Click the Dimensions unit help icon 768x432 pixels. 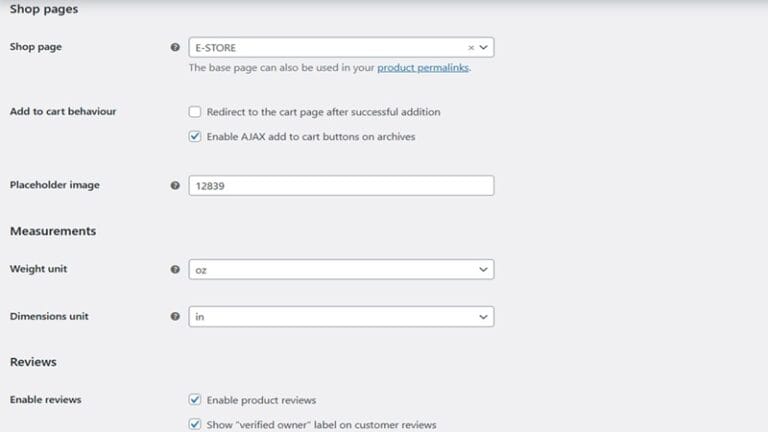tap(176, 317)
